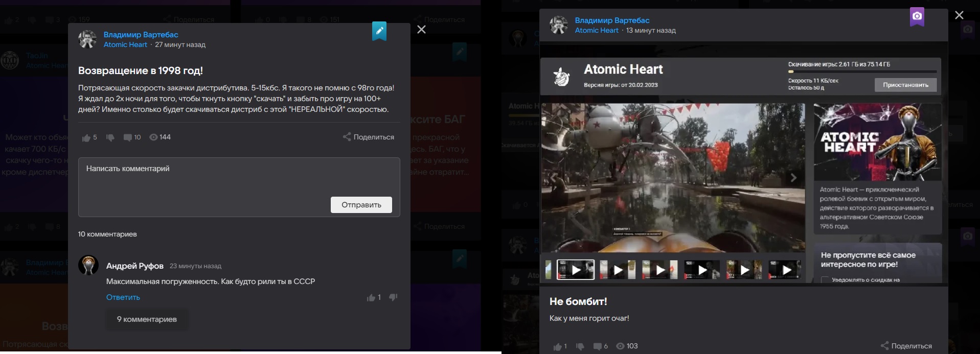This screenshot has height=354, width=980.
Task: Click the purple camera icon in right post
Action: tap(917, 17)
